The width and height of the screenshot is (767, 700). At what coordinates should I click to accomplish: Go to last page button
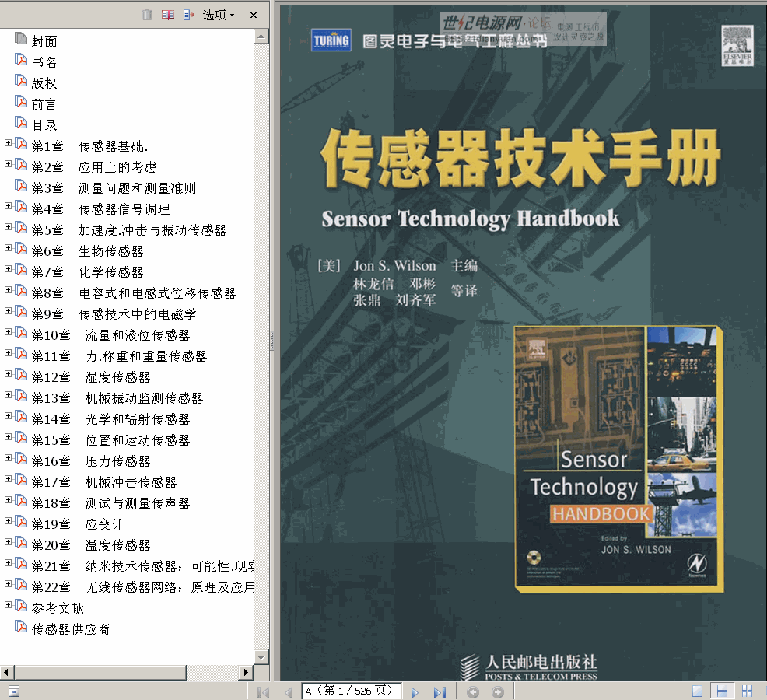pos(440,692)
